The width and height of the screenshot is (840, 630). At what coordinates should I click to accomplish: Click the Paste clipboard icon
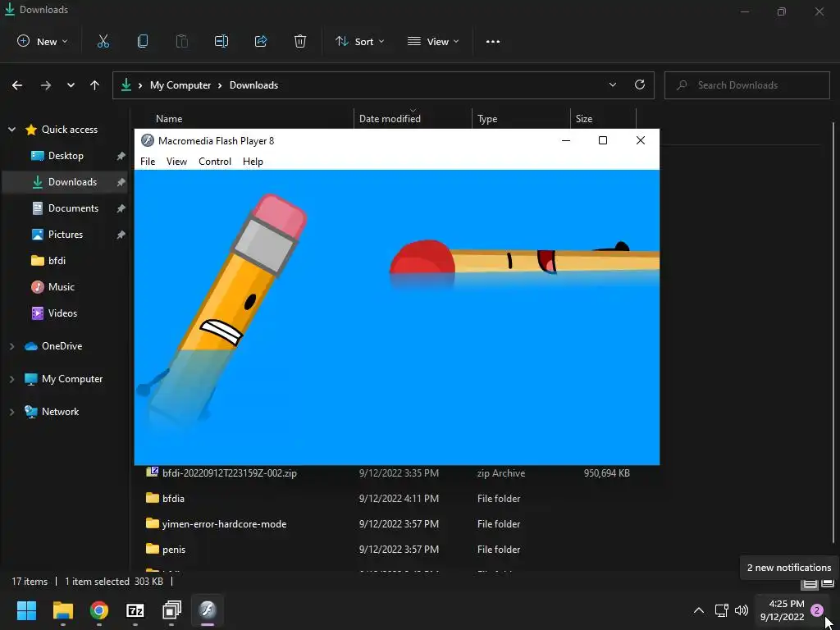(x=182, y=41)
